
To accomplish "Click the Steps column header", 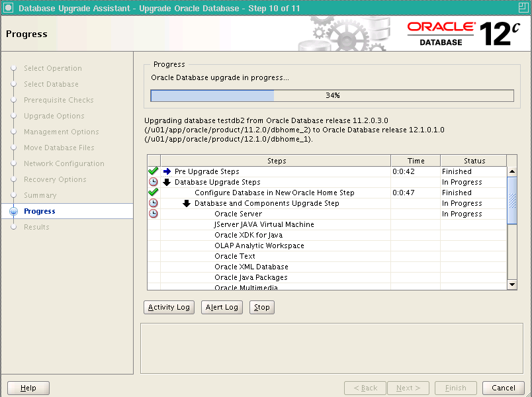I will 276,161.
